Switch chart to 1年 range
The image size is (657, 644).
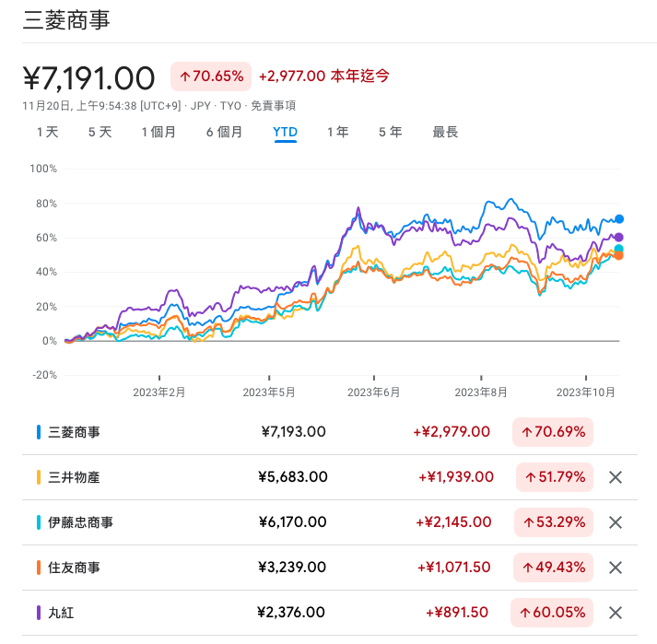[x=337, y=132]
